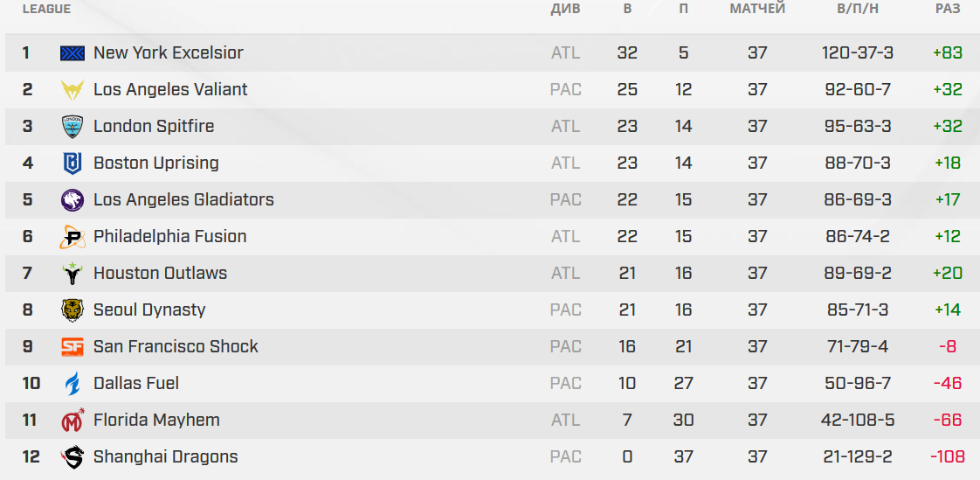Click the Dallas Fuel flame logo
Screen dimensions: 980x480
(x=72, y=384)
